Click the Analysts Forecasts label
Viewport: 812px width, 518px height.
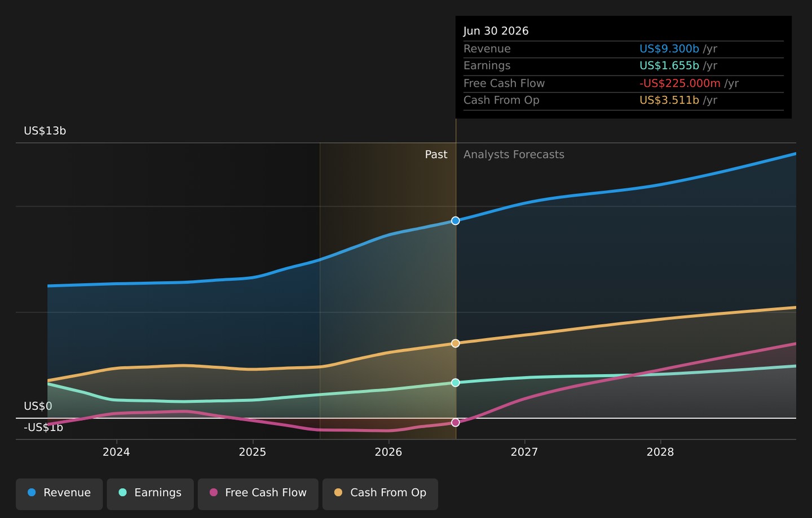514,154
